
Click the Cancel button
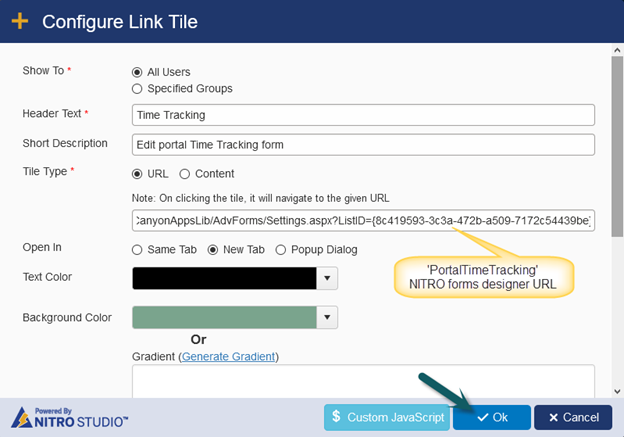(573, 417)
